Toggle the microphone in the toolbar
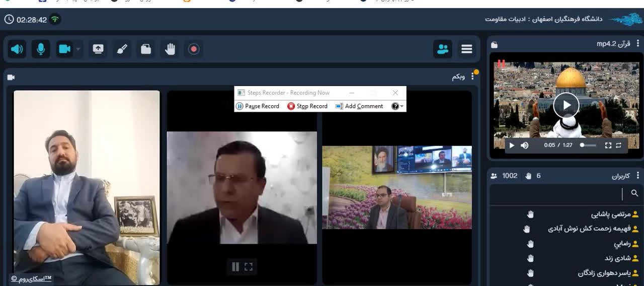 tap(41, 49)
